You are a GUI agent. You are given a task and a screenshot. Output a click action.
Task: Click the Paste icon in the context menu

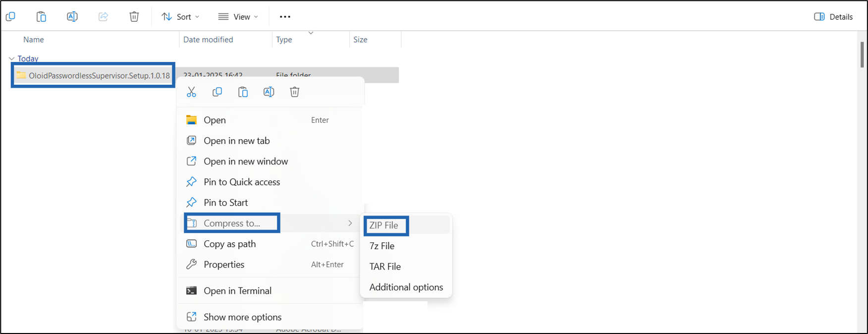pos(243,92)
